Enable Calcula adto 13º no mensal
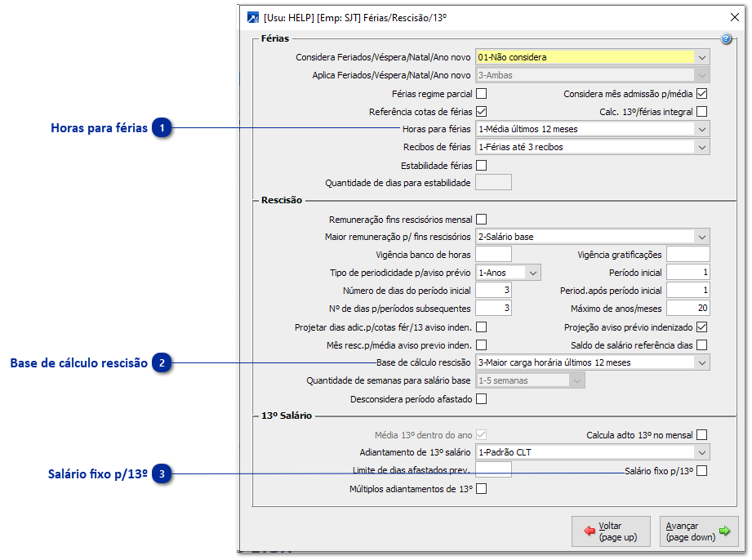 pos(701,435)
